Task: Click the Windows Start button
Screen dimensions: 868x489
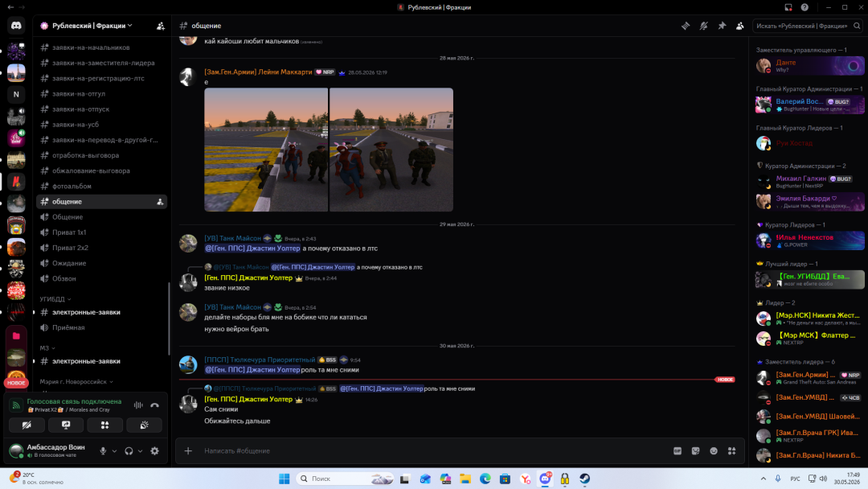Action: tap(284, 479)
